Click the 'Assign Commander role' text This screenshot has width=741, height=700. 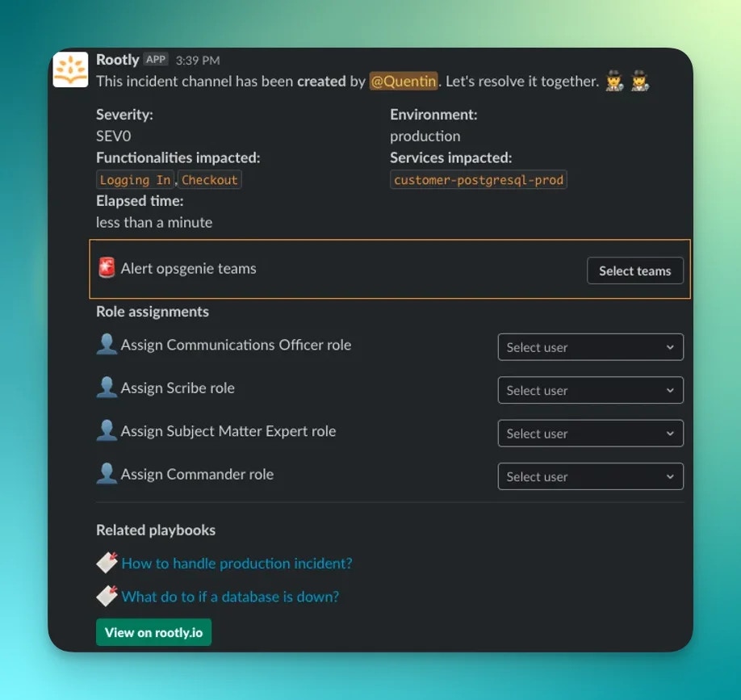[197, 474]
